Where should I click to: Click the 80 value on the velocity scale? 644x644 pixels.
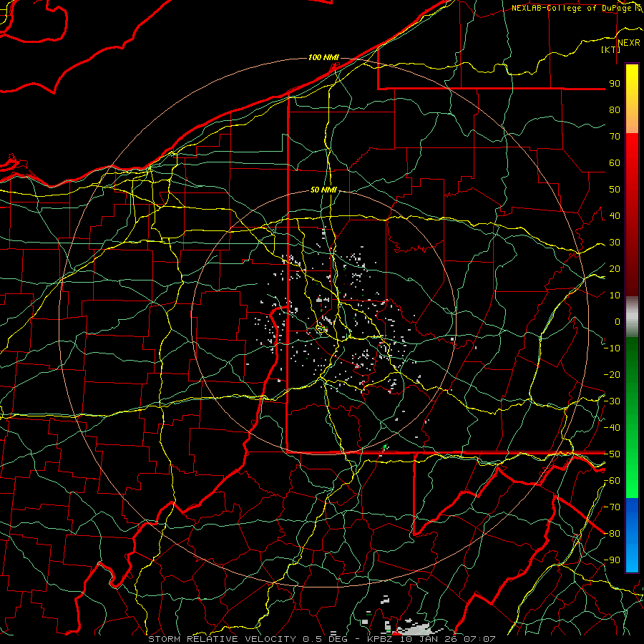coord(615,109)
